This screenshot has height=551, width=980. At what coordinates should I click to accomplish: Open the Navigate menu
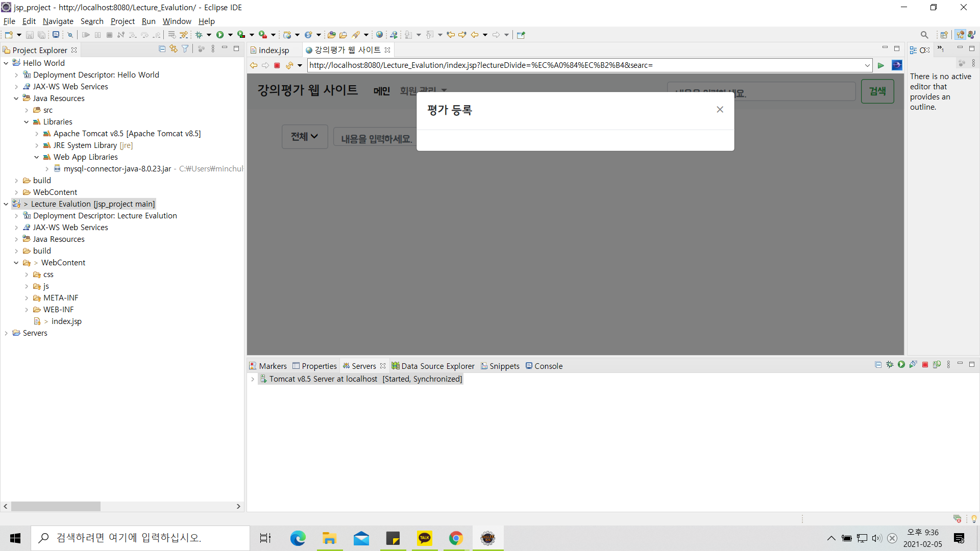coord(58,21)
